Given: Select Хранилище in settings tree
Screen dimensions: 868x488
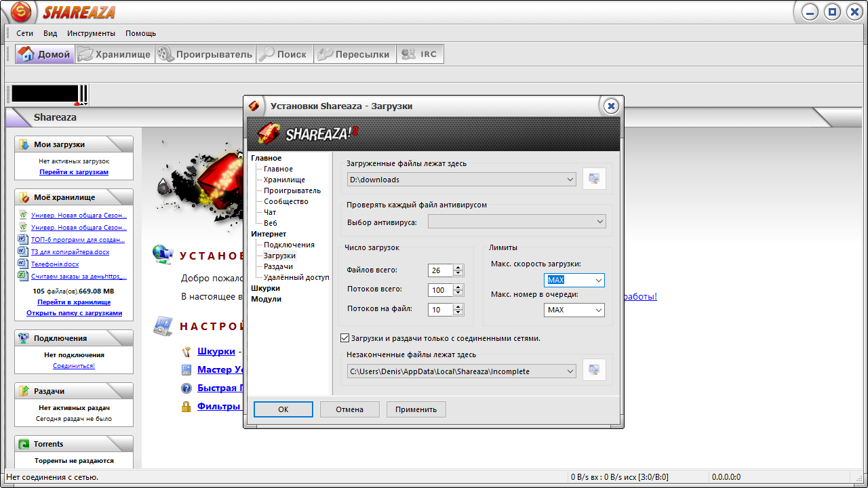Looking at the screenshot, I should [284, 180].
